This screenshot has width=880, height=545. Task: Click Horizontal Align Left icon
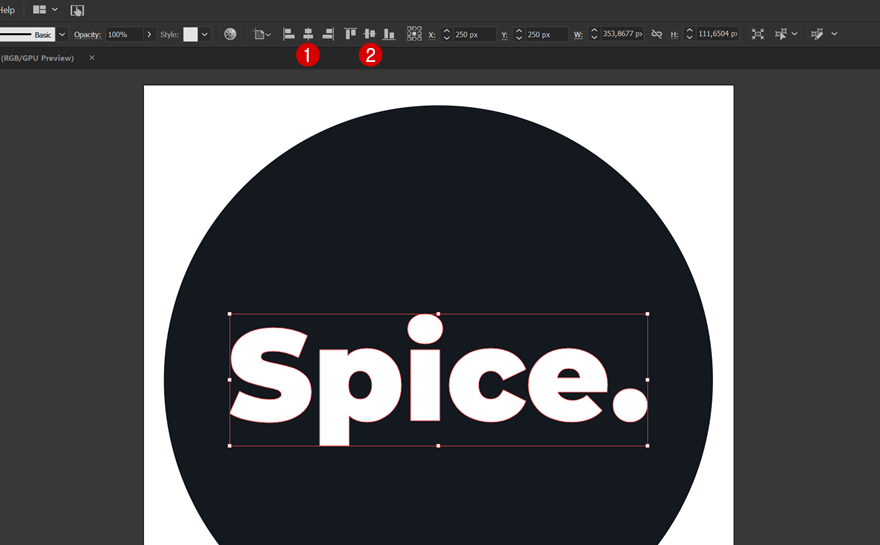[288, 34]
